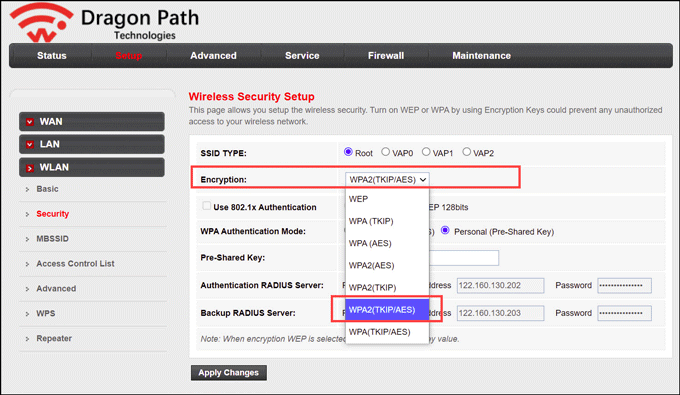This screenshot has width=680, height=395.
Task: Click the red arrow icon beside LAN
Action: 29,144
